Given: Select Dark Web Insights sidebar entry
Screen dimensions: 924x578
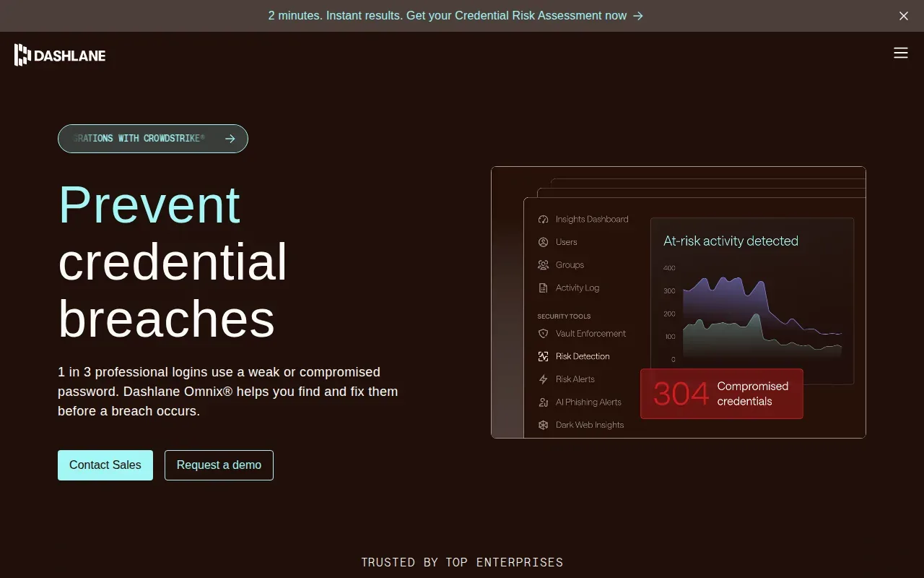Looking at the screenshot, I should pyautogui.click(x=581, y=425).
